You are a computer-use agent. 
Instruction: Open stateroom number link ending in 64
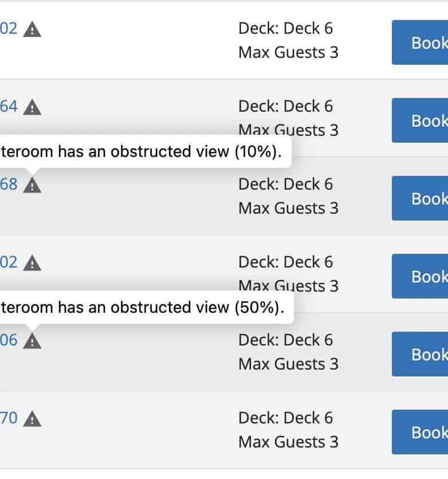[9, 107]
